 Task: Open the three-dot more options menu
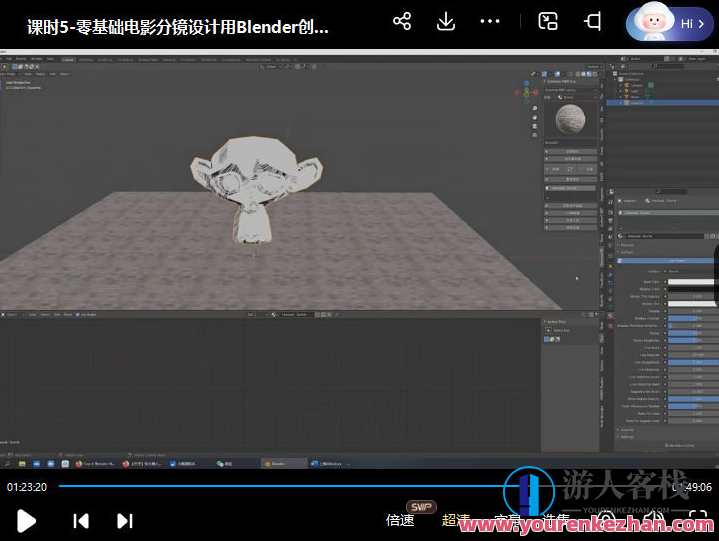coord(489,21)
